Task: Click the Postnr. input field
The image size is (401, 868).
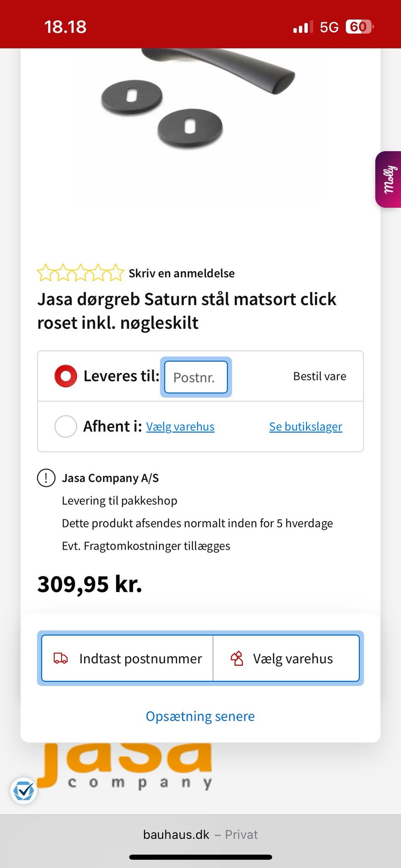Action: 196,377
